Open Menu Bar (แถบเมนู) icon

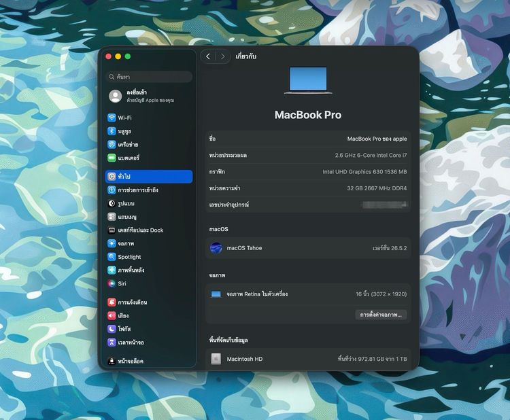[x=112, y=217]
